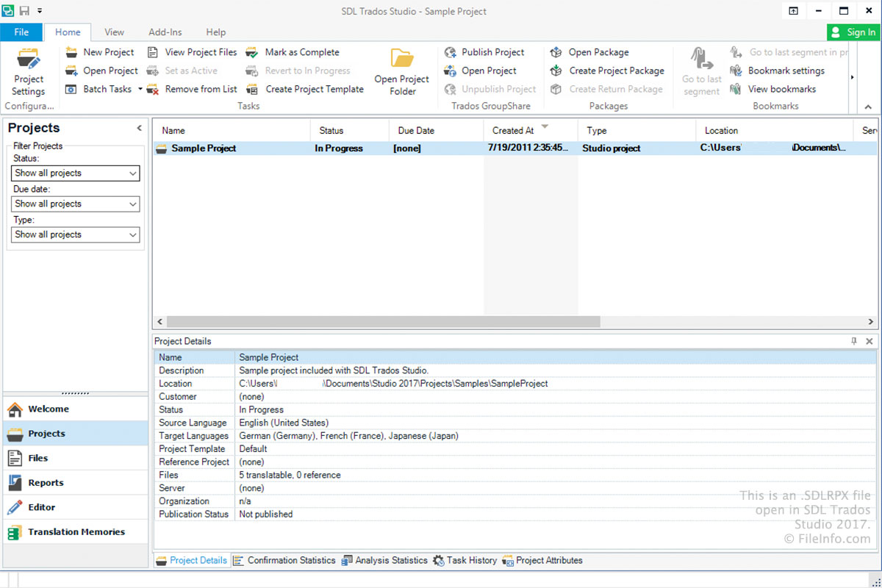Screen dimensions: 882x588
Task: Click the horizontal scrollbar thumb in project list
Action: 383,322
